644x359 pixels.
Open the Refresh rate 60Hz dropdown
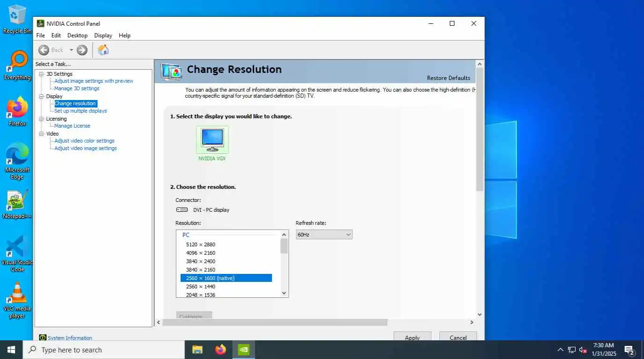[x=324, y=235]
